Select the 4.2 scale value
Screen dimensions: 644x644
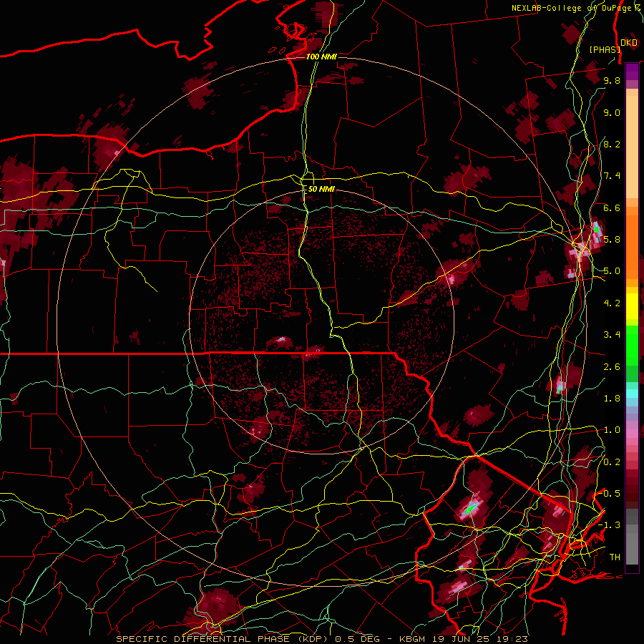[612, 303]
